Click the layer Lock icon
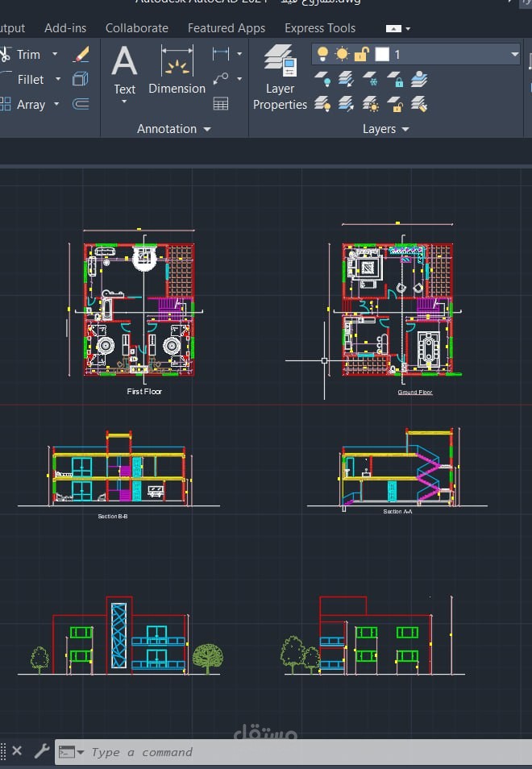 (x=395, y=79)
